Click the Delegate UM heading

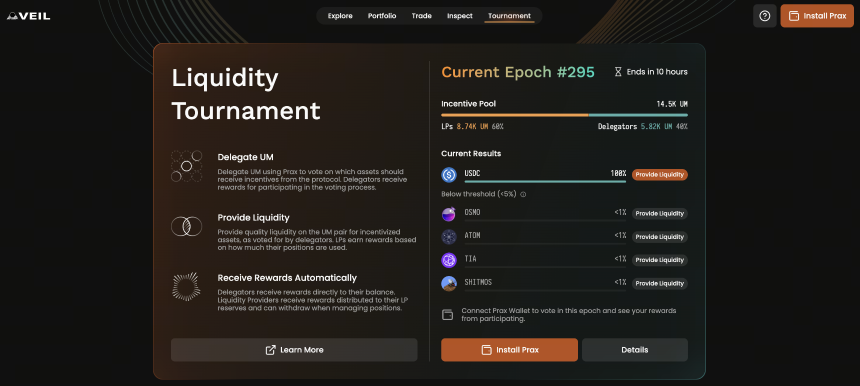click(245, 157)
